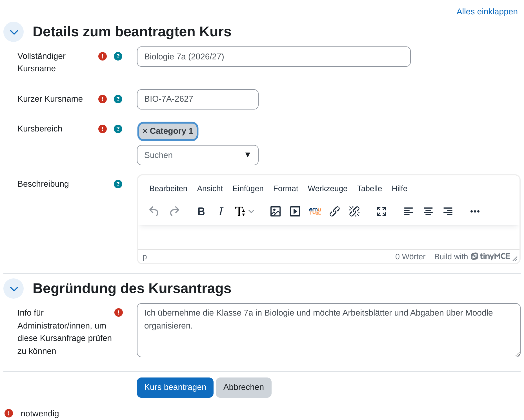Open the Format menu
The width and height of the screenshot is (524, 420).
pyautogui.click(x=286, y=189)
